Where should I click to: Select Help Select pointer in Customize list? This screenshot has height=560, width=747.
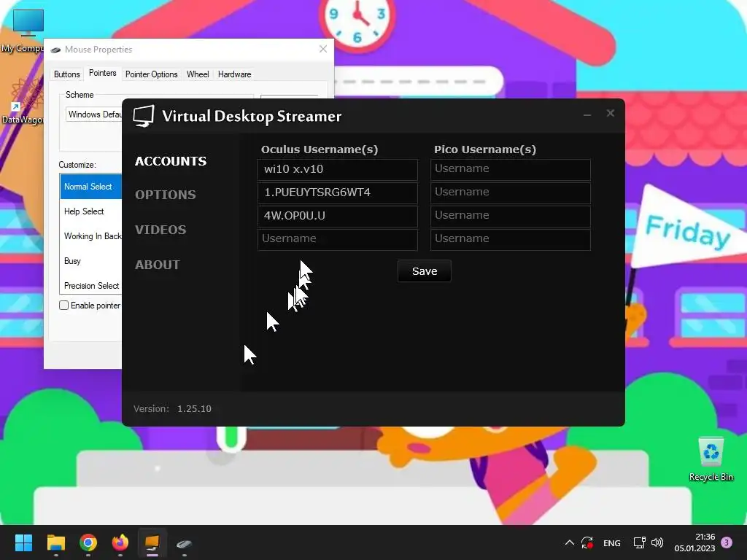point(91,211)
